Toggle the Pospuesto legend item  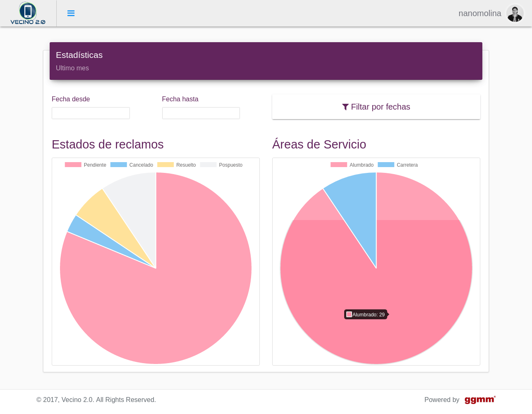coord(221,165)
